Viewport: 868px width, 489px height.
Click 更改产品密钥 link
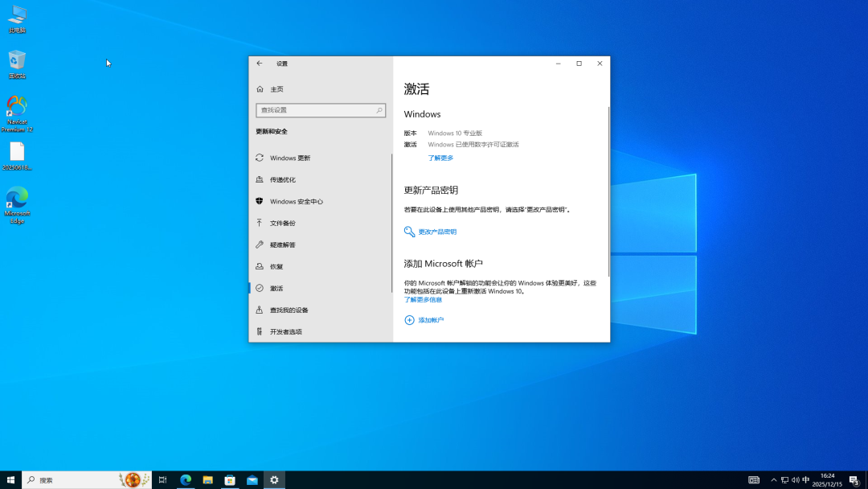tap(437, 232)
